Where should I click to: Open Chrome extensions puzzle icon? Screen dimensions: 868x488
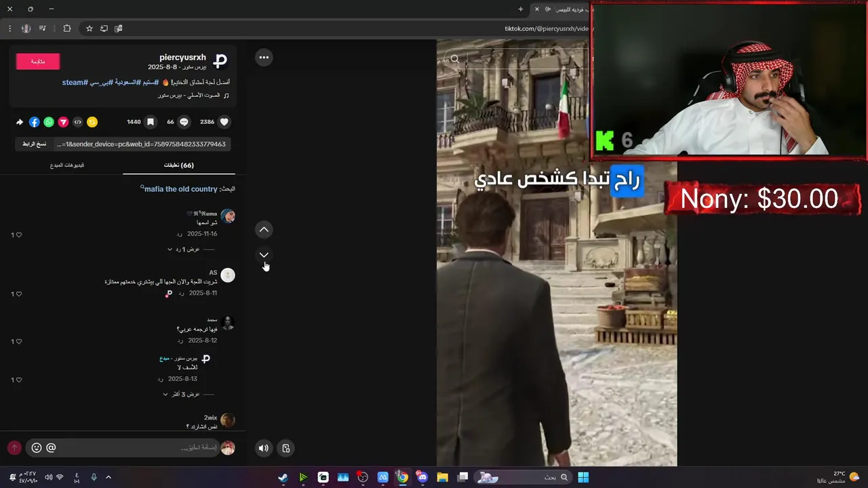point(66,28)
